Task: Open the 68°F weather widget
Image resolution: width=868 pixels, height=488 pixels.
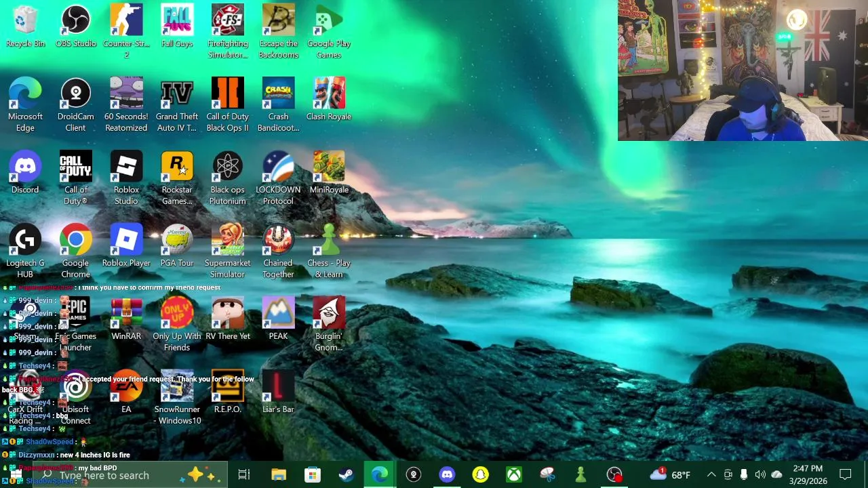Action: coord(670,475)
